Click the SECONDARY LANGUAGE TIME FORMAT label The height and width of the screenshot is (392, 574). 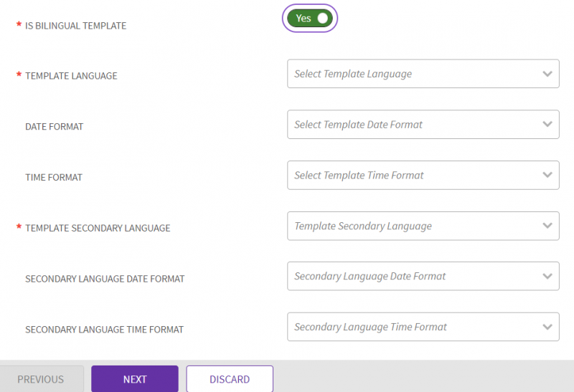(104, 330)
